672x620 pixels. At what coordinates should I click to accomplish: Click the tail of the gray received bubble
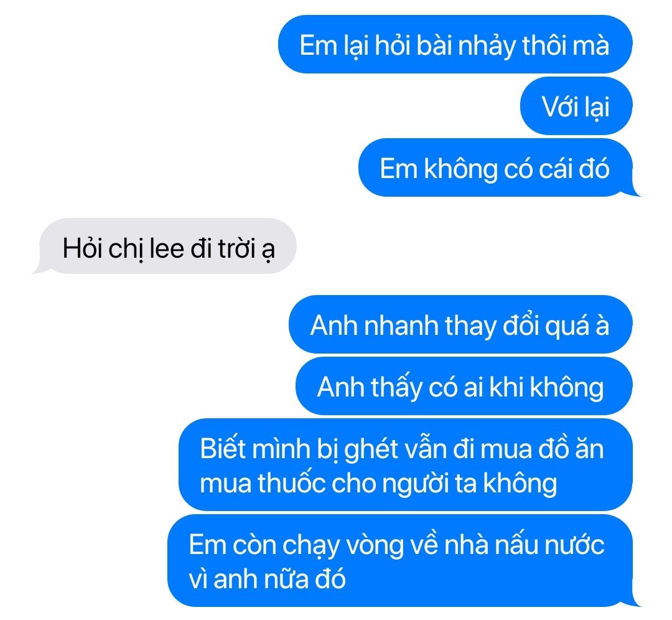[40, 270]
